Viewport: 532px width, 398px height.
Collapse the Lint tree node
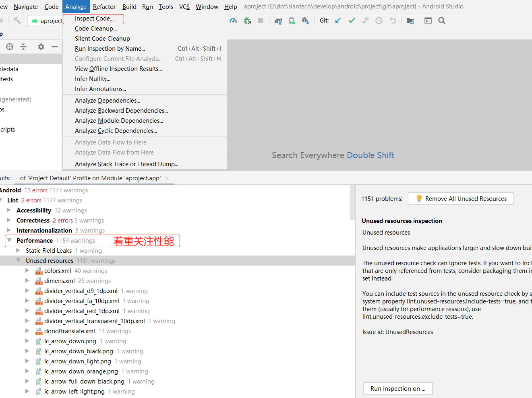(x=1, y=200)
